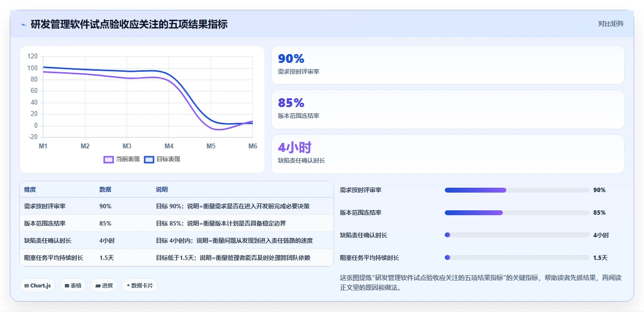This screenshot has width=644, height=312.
Task: Select the 表格 tag chip
Action: (x=73, y=285)
